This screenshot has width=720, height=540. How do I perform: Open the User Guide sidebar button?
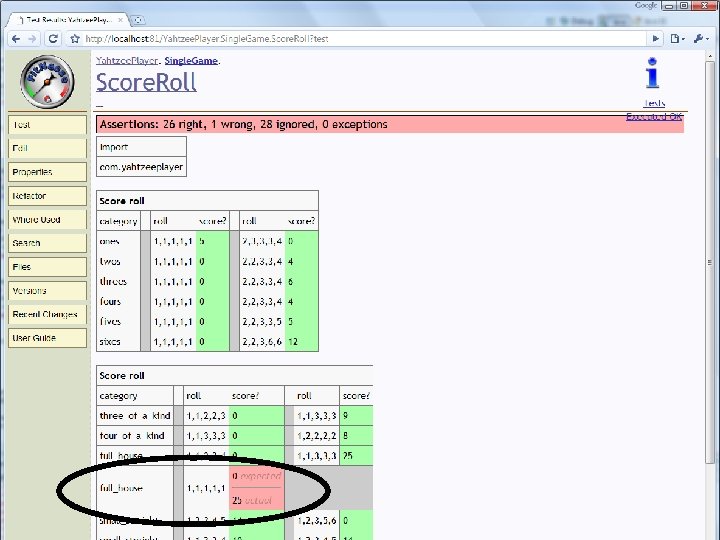[47, 338]
